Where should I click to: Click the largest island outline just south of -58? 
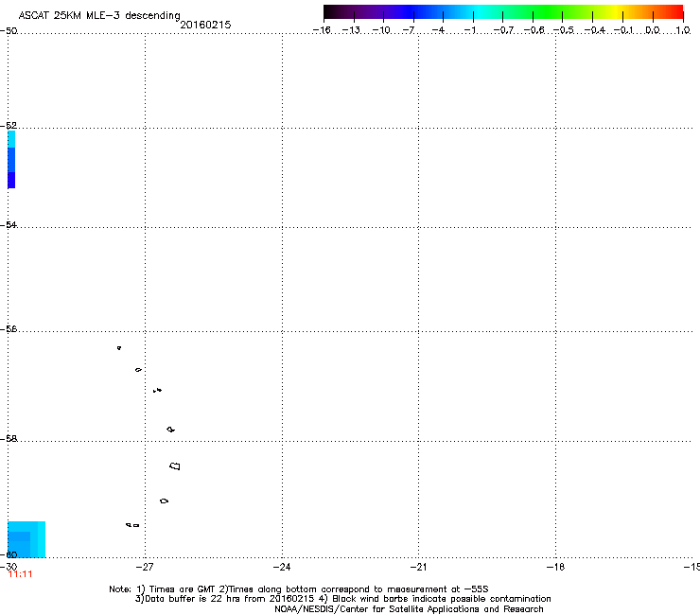click(x=175, y=466)
